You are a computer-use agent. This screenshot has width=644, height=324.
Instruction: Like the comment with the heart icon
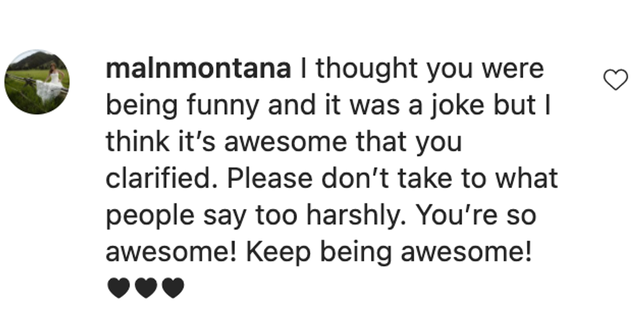(615, 80)
